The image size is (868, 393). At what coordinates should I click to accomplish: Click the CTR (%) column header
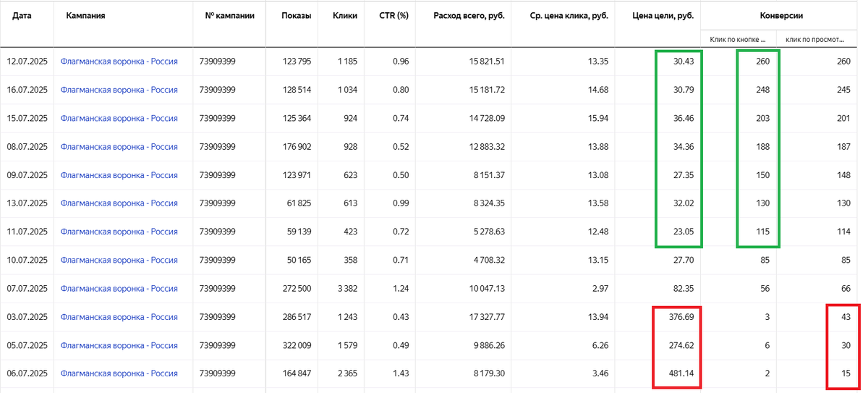click(394, 15)
